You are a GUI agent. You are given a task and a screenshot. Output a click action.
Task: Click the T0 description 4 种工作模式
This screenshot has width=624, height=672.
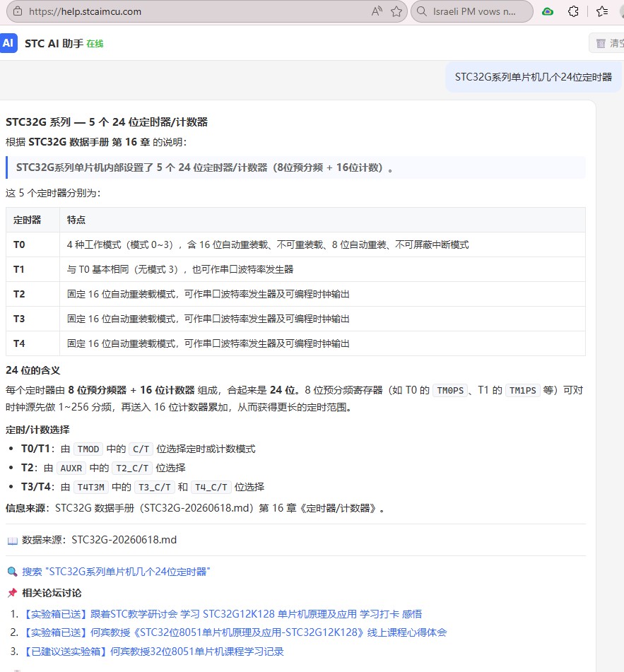tap(268, 244)
